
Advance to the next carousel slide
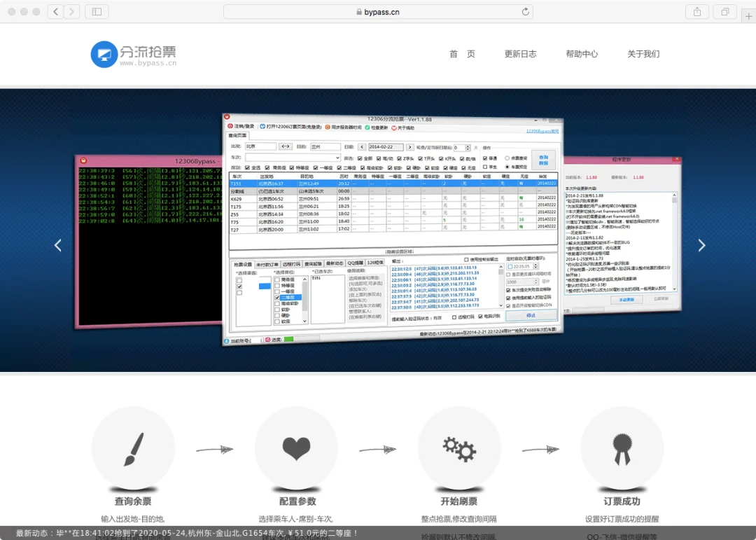701,245
